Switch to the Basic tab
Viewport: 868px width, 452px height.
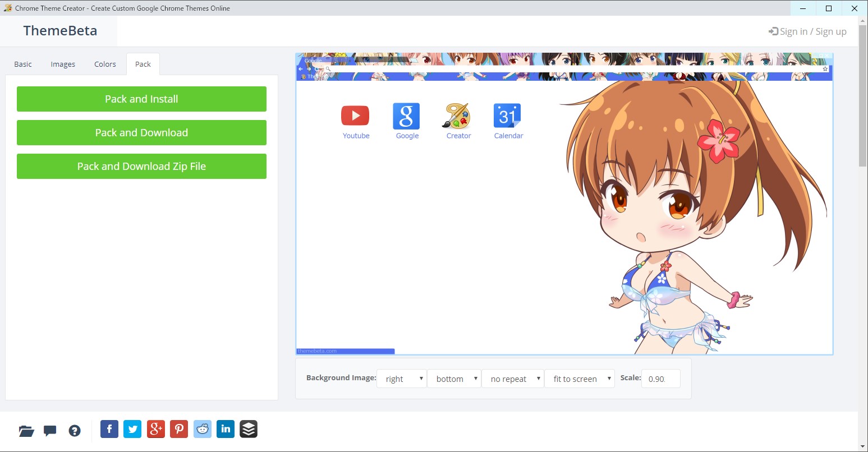pyautogui.click(x=23, y=64)
